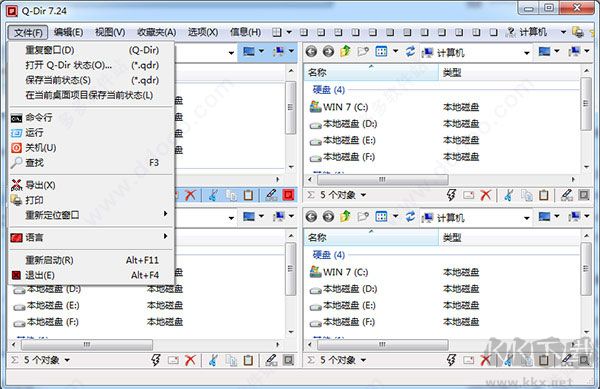Select 查找 F3 menu entry
600x389 pixels.
[x=91, y=162]
